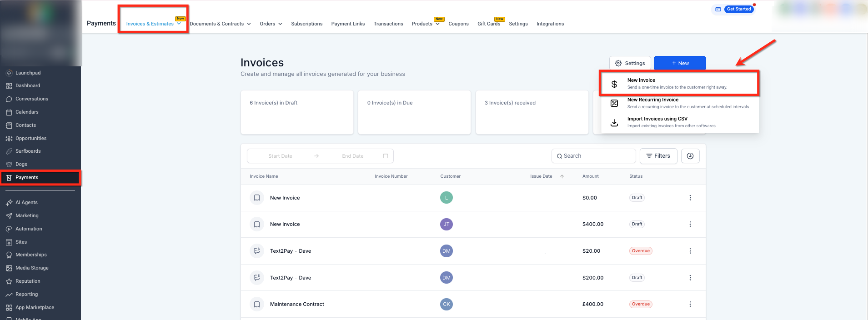Image resolution: width=868 pixels, height=320 pixels.
Task: Open actions menu for $20.00 Text2Pay row
Action: [x=690, y=251]
